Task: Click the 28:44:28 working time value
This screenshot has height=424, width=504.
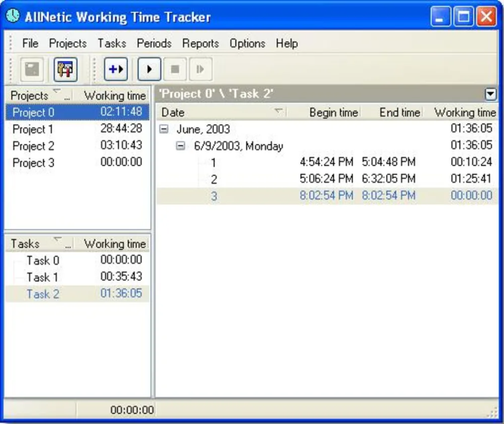Action: 121,129
